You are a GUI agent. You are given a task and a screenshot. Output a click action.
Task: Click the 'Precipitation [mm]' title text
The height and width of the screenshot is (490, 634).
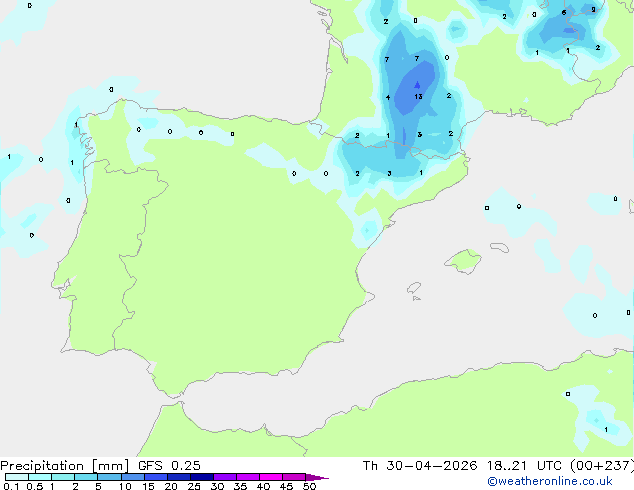65,466
